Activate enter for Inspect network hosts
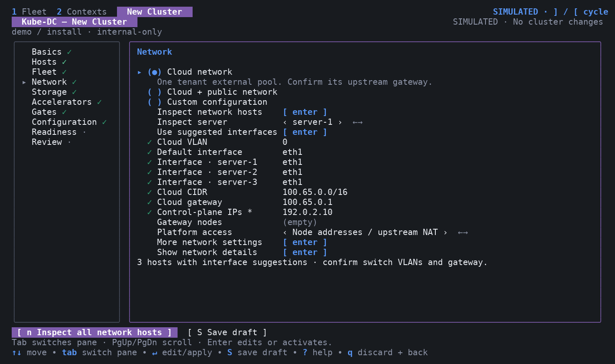Screen dimensions: 615x364 click(305, 112)
